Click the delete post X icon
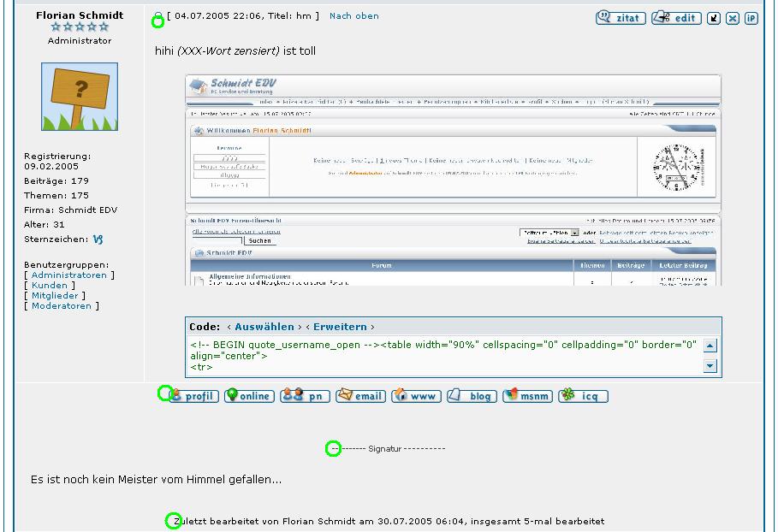 pyautogui.click(x=733, y=18)
